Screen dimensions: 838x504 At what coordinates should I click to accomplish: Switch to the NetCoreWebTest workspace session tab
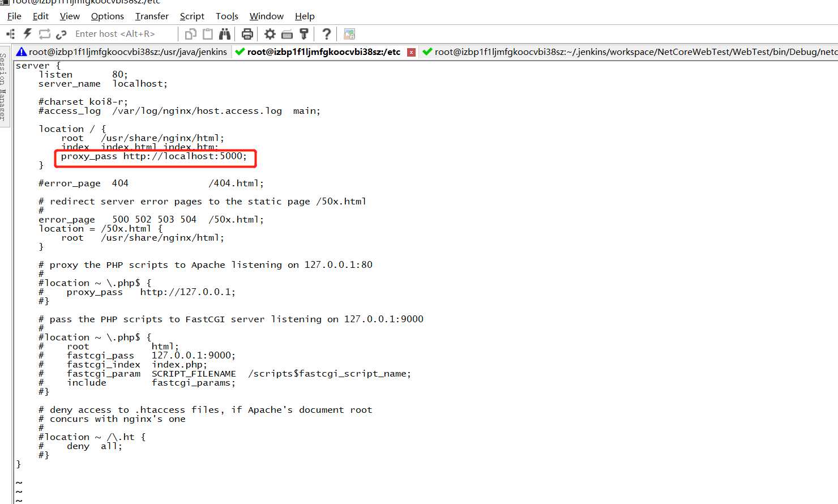(629, 52)
